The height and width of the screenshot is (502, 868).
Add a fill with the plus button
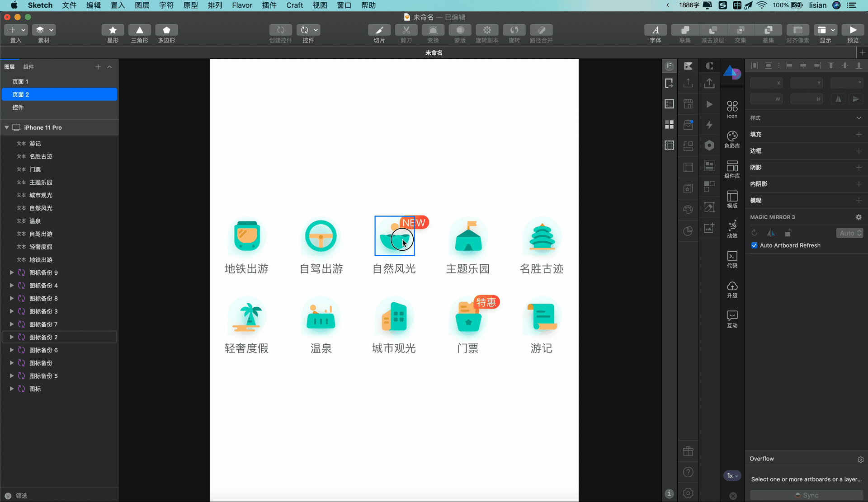pos(859,135)
